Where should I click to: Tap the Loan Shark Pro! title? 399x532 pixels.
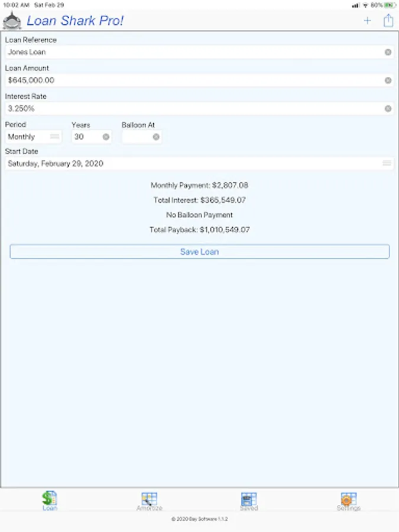[75, 21]
